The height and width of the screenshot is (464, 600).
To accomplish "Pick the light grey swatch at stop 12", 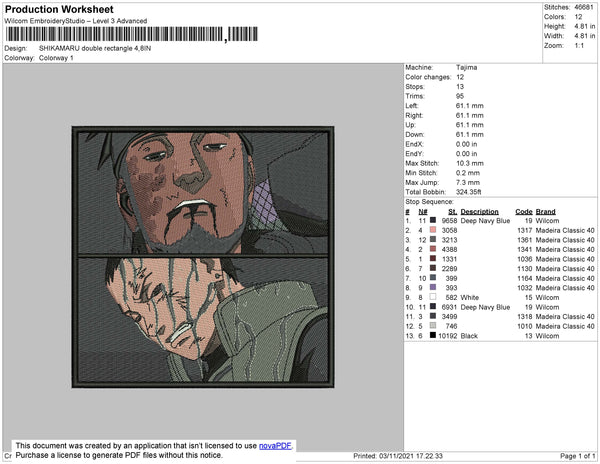I will tap(432, 325).
